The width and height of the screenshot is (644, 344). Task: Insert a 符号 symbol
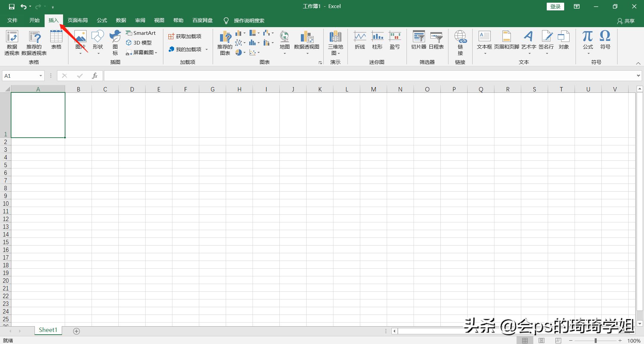tap(605, 40)
